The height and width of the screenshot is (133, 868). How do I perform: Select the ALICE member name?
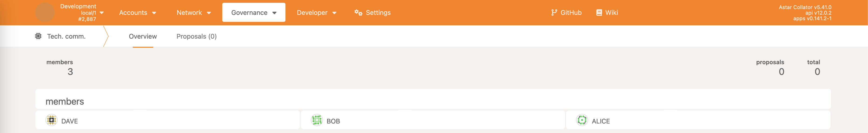tap(601, 121)
